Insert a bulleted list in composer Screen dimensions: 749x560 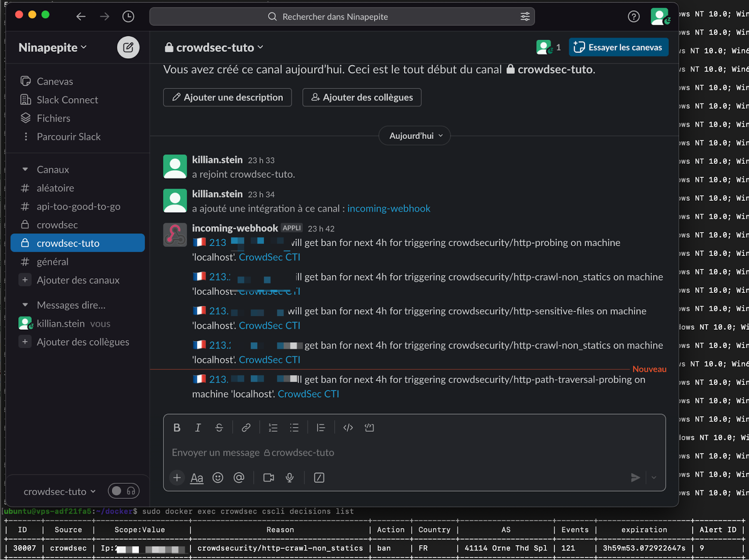pyautogui.click(x=294, y=428)
